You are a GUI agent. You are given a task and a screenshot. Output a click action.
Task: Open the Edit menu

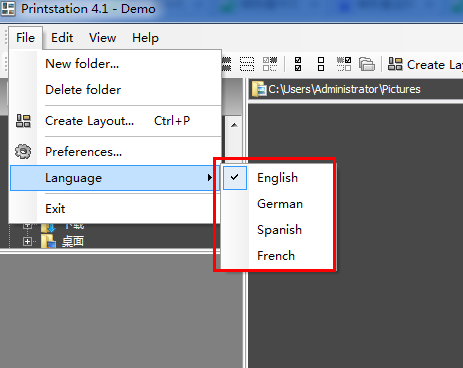pyautogui.click(x=62, y=38)
